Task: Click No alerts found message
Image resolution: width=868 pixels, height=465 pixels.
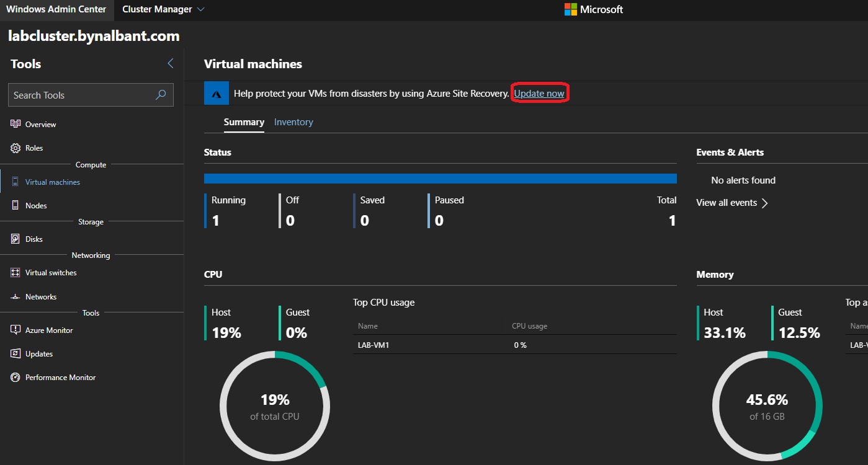Action: (743, 180)
